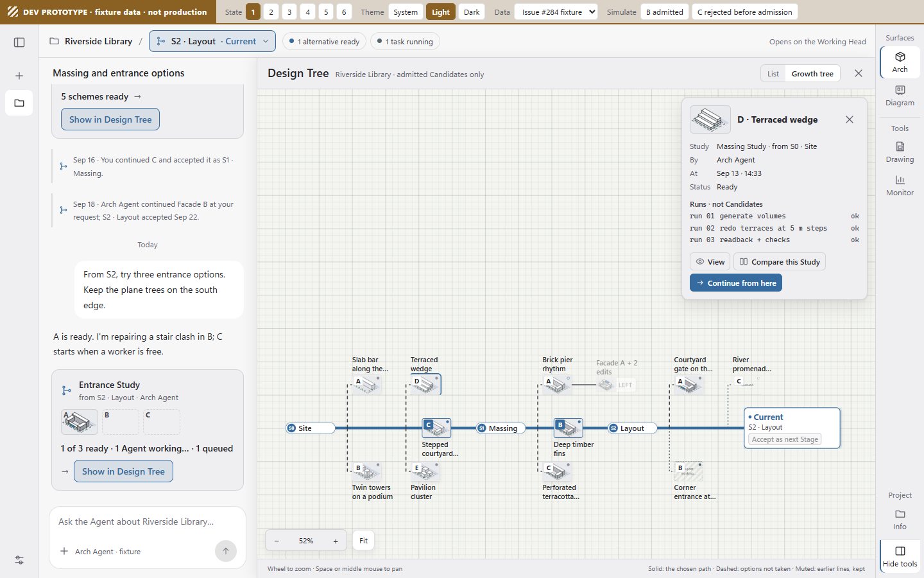Select the Light theme
Screen dimensions: 924x578
(441, 12)
